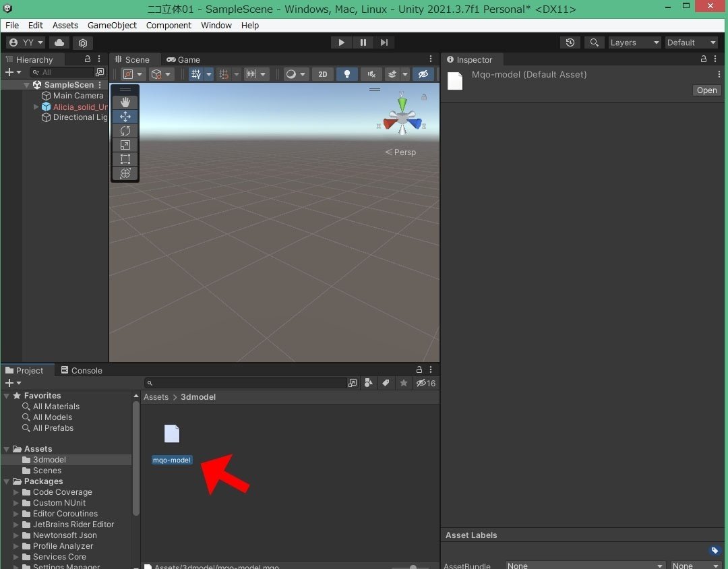Pause the editor playback
This screenshot has width=728, height=569.
click(363, 42)
